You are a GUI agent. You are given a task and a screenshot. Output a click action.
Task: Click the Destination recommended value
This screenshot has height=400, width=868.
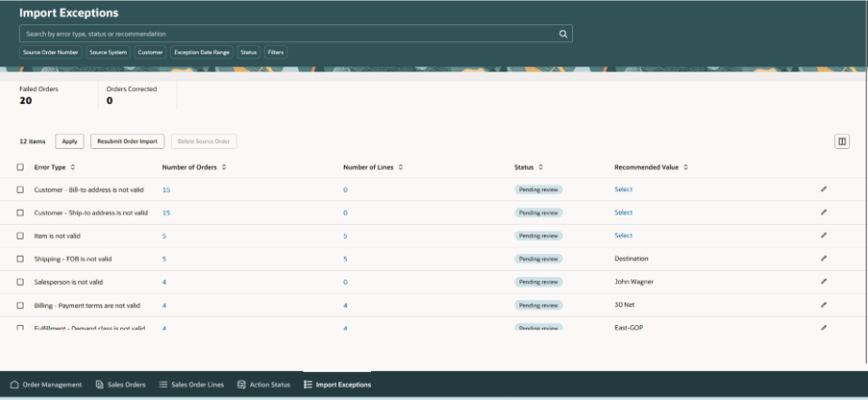632,259
